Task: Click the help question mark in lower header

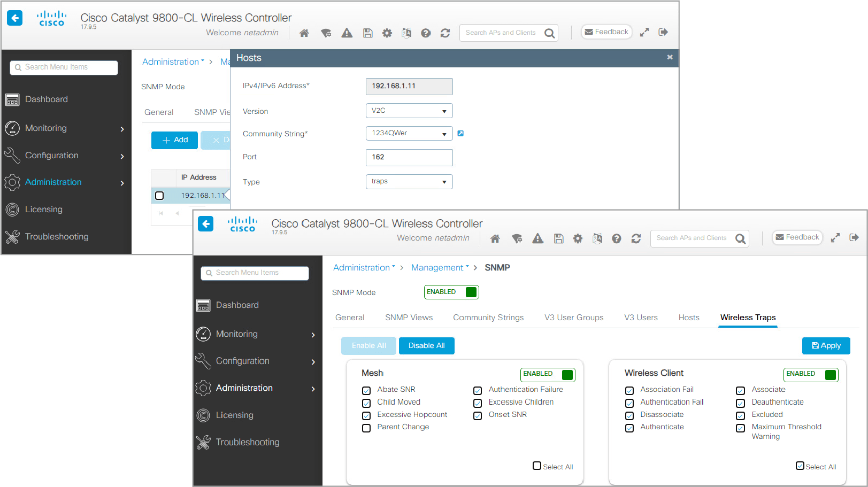Action: pos(617,238)
